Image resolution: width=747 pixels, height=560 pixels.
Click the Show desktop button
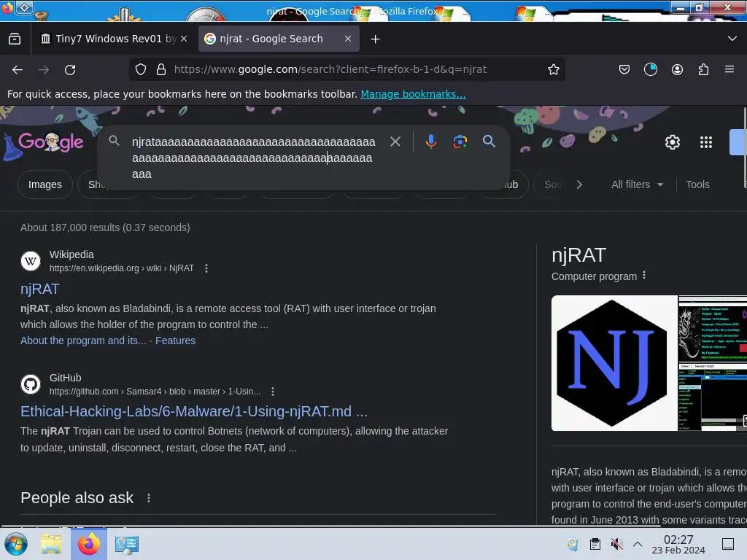coord(728,544)
